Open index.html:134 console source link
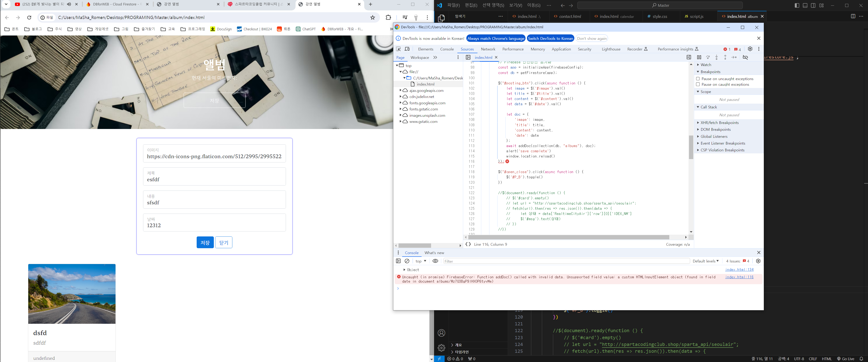 coord(739,269)
